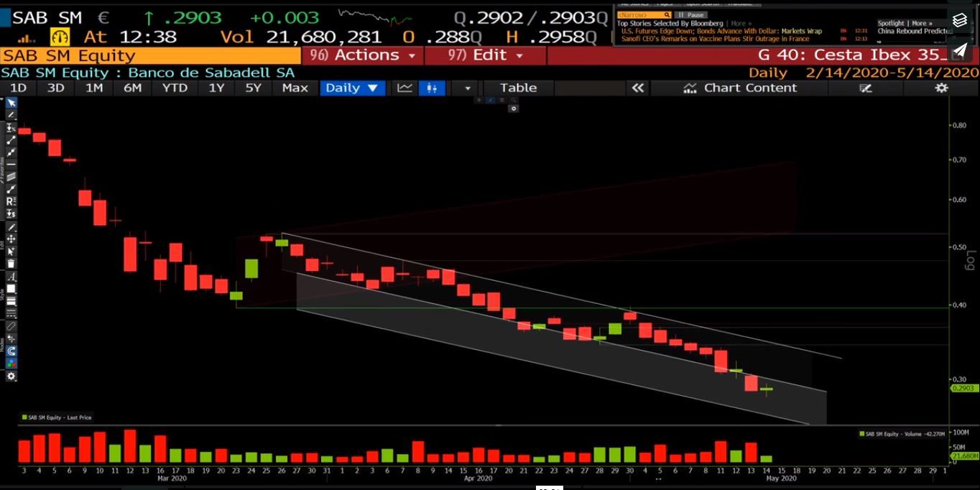
Task: Set chart range to Max
Action: tap(295, 88)
